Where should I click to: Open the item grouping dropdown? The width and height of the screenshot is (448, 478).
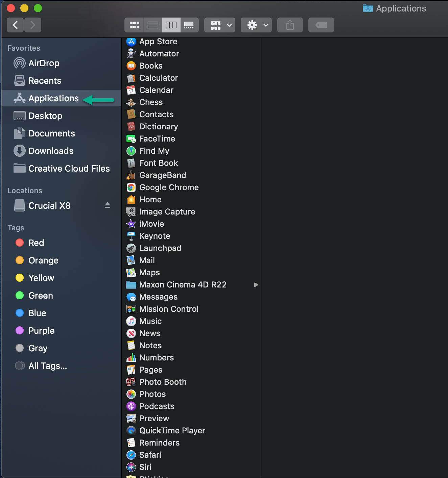pos(219,25)
